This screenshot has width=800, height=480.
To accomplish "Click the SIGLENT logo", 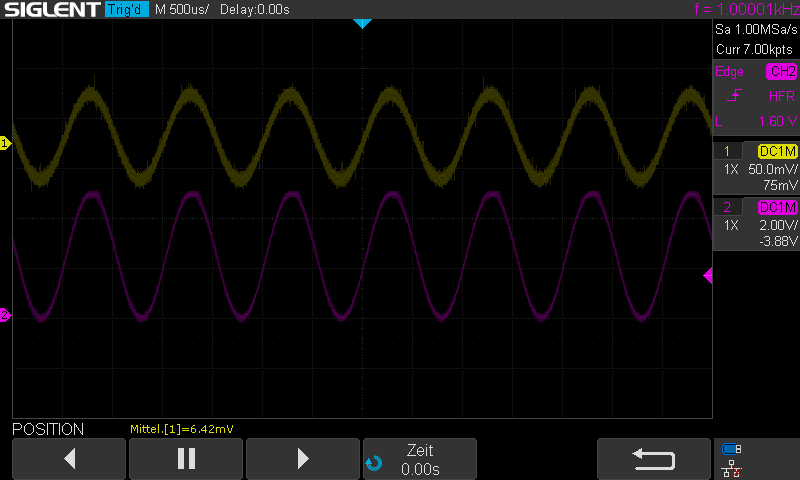I will pos(52,9).
